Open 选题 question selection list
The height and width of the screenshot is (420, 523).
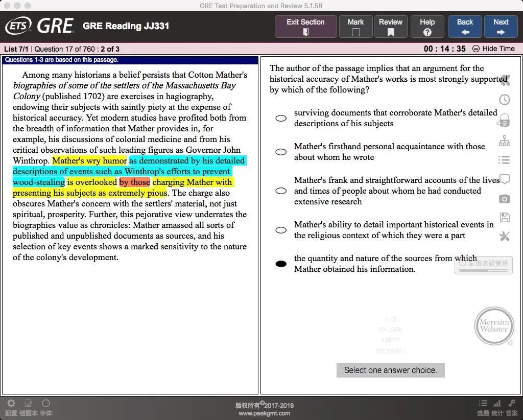483,408
